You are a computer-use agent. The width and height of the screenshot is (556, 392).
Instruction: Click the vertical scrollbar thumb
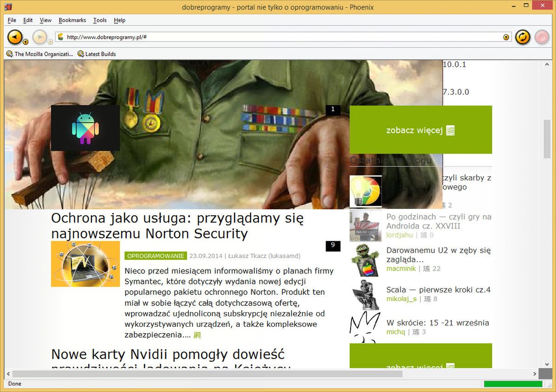(547, 139)
